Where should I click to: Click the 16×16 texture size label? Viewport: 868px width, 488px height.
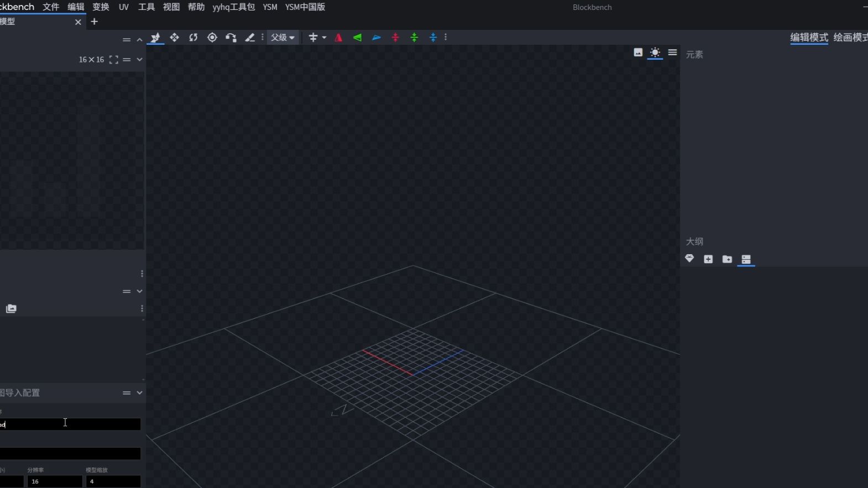91,60
